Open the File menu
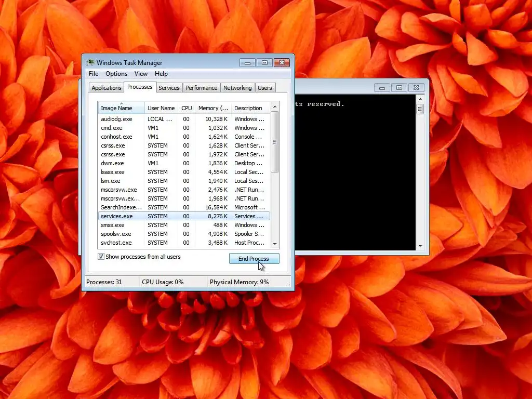Viewport: 532px width, 399px height. pyautogui.click(x=94, y=74)
